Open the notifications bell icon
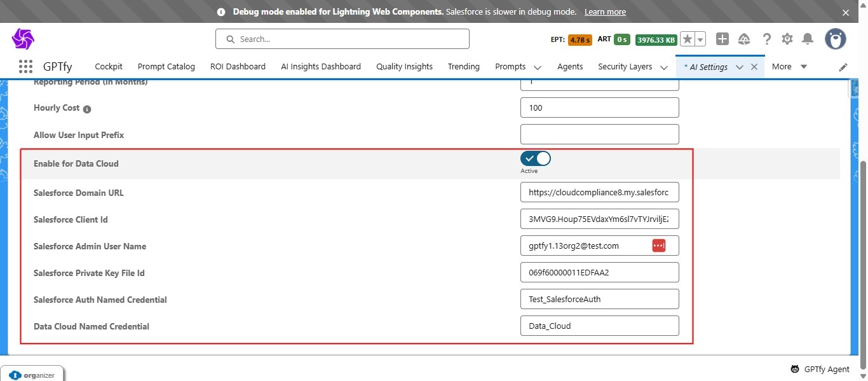Screen dimensions: 868x381 coord(808,39)
